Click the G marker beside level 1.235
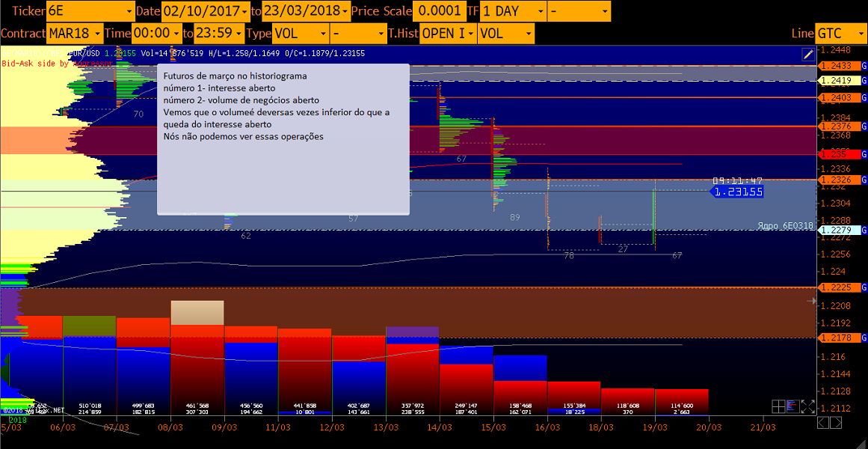The width and height of the screenshot is (868, 449). (x=864, y=153)
